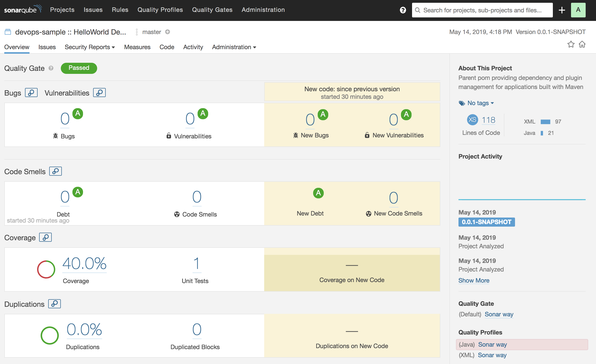Click the Duplications lock icon
596x364 pixels.
pyautogui.click(x=55, y=304)
